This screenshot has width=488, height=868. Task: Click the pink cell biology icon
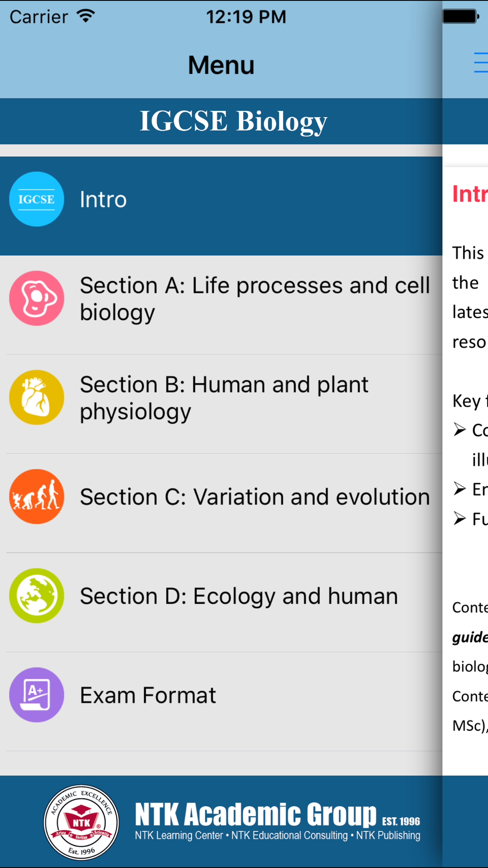(x=37, y=298)
